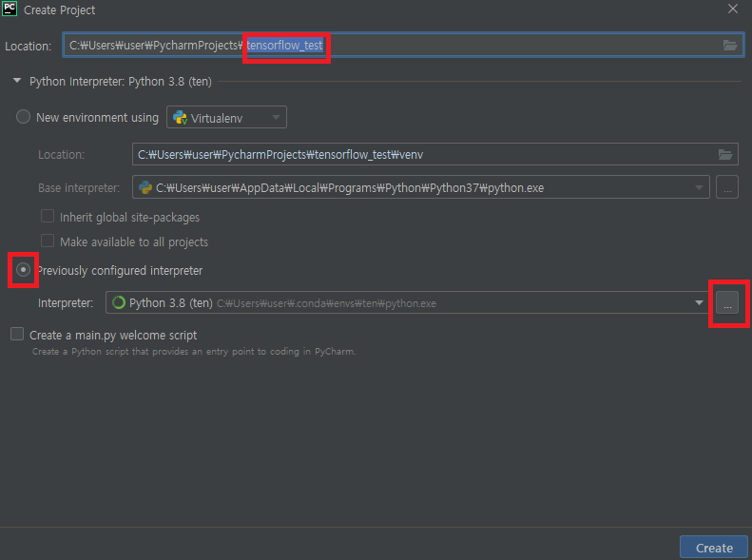The image size is (752, 560).
Task: Browse for virtualenv location using folder icon
Action: (x=725, y=154)
